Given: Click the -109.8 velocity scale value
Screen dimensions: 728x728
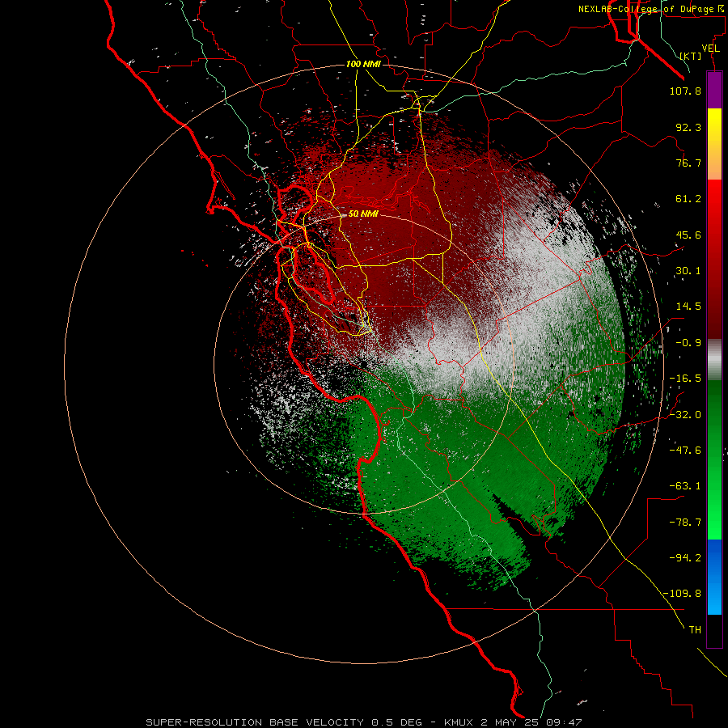Looking at the screenshot, I should coord(683,594).
